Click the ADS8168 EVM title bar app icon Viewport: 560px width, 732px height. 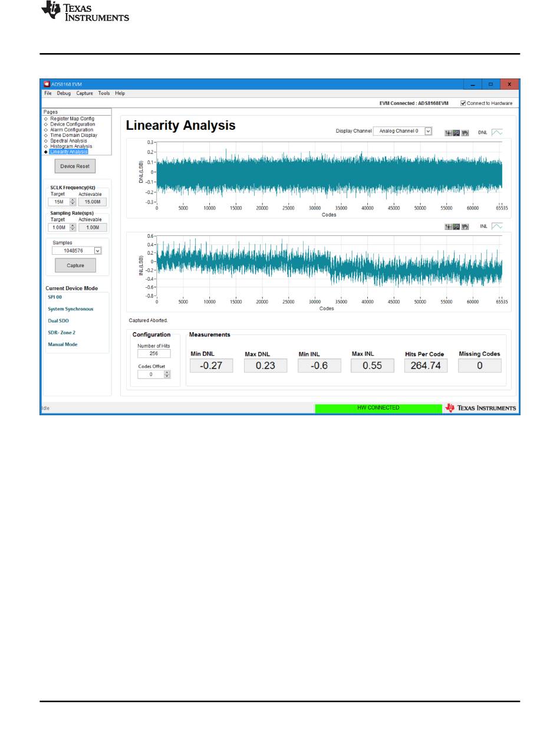pyautogui.click(x=47, y=84)
